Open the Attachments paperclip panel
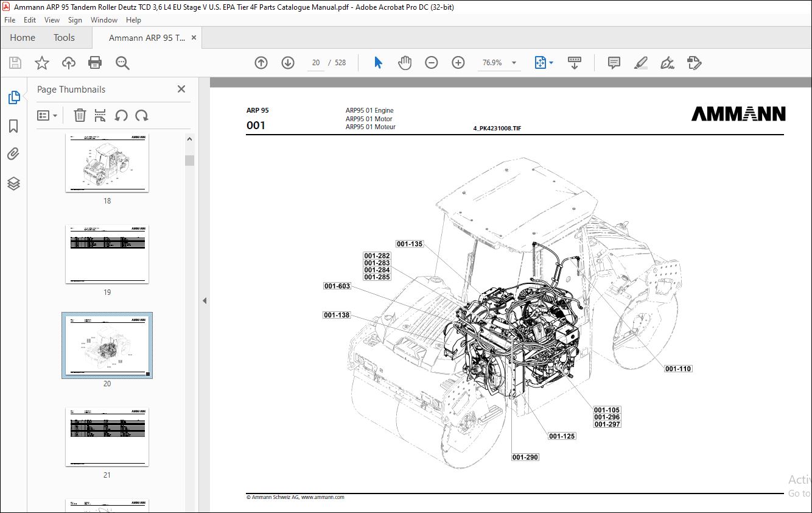812x513 pixels. 13,154
